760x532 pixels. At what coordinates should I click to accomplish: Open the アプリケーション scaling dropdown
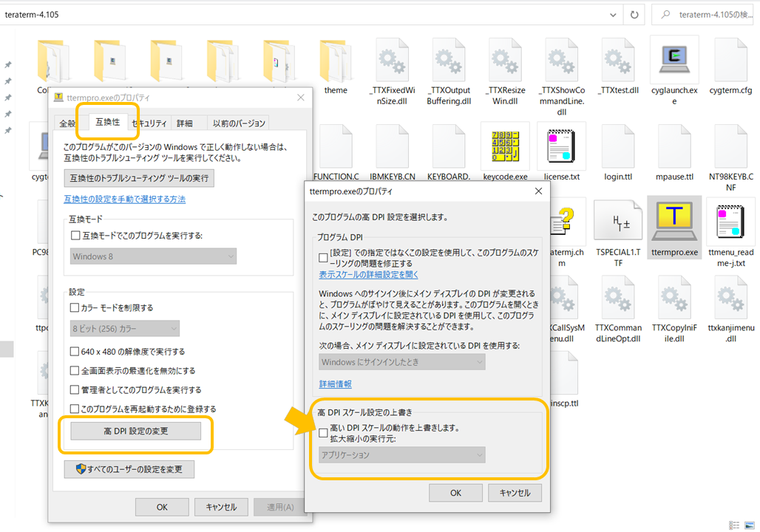tap(402, 455)
